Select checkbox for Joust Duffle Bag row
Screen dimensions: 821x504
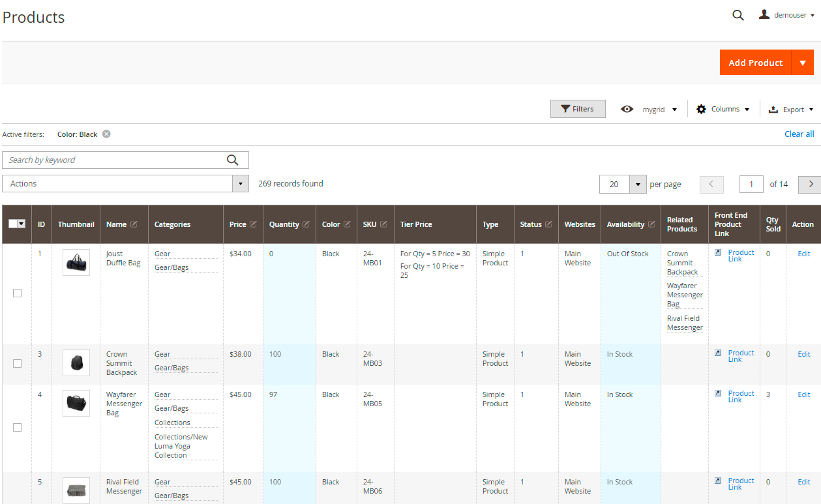pyautogui.click(x=18, y=293)
